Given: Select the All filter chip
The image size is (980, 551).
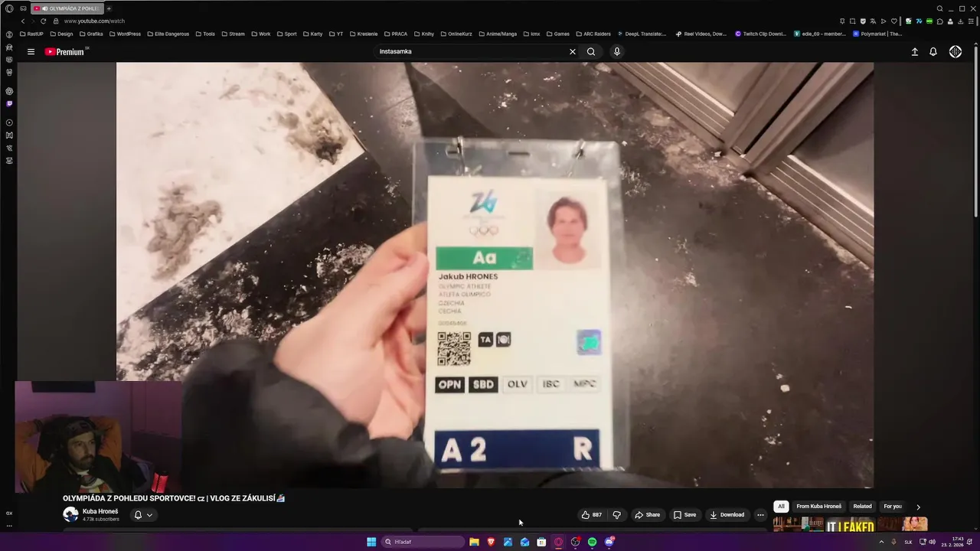Looking at the screenshot, I should click(x=781, y=507).
